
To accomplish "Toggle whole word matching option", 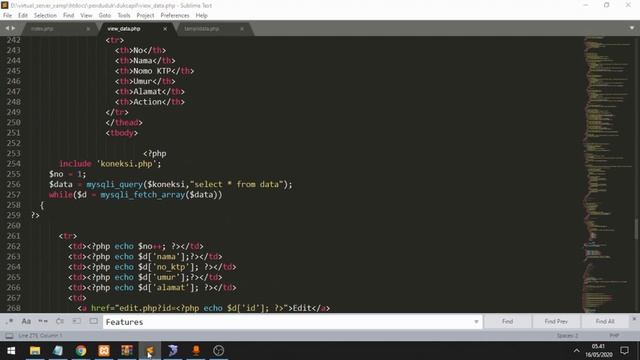I will pos(43,321).
